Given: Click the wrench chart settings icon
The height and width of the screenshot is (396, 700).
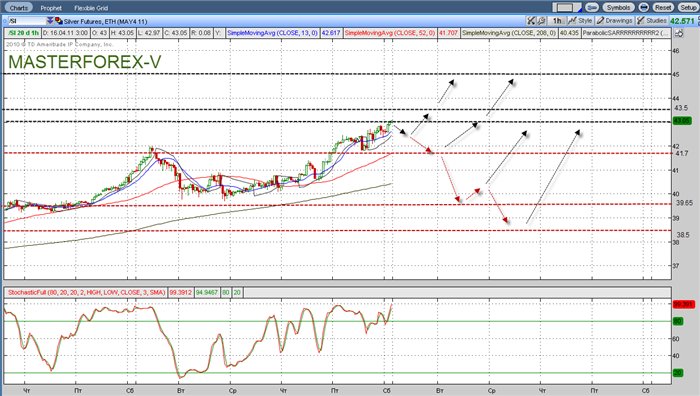Looking at the screenshot, I should coord(541,21).
